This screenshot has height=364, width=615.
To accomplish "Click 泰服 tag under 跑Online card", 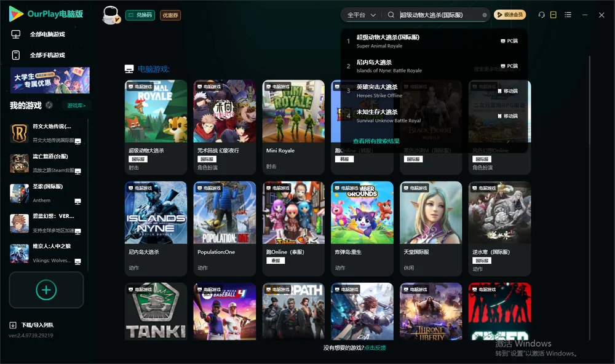I will tap(276, 261).
